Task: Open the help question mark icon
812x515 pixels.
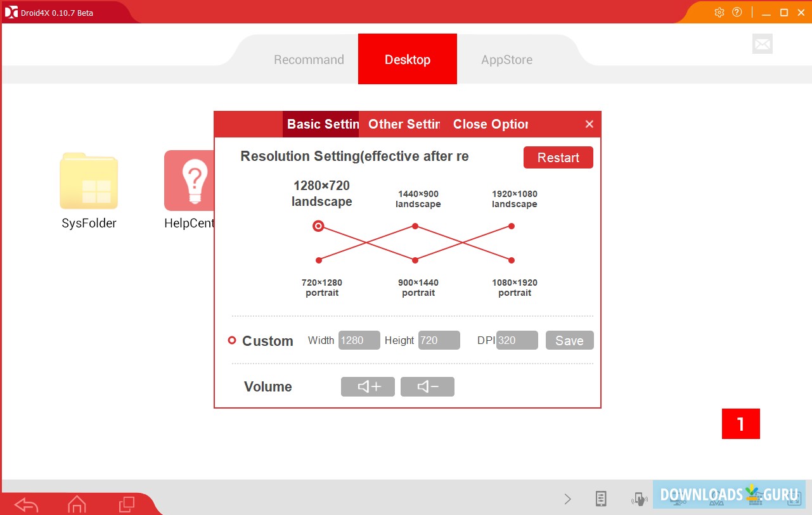Action: [x=737, y=12]
